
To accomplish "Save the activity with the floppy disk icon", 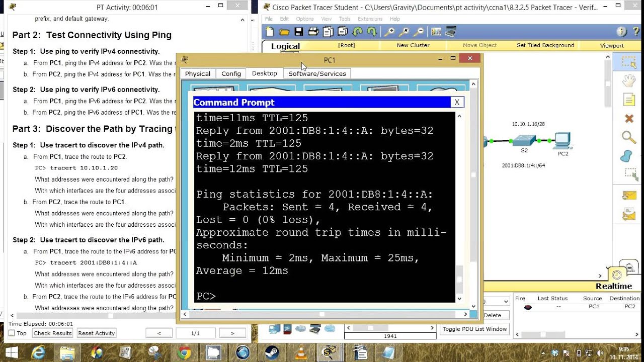I will (299, 32).
